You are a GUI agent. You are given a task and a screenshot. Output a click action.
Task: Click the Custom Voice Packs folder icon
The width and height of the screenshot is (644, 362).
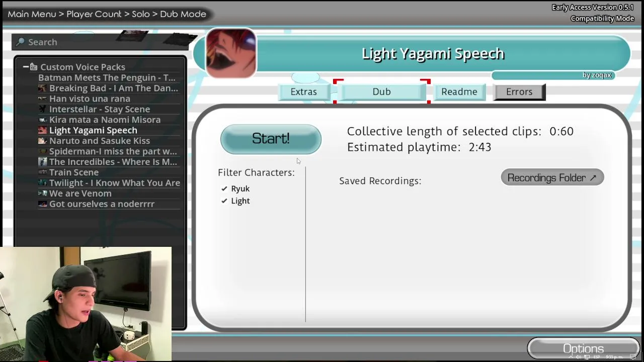[x=33, y=67]
